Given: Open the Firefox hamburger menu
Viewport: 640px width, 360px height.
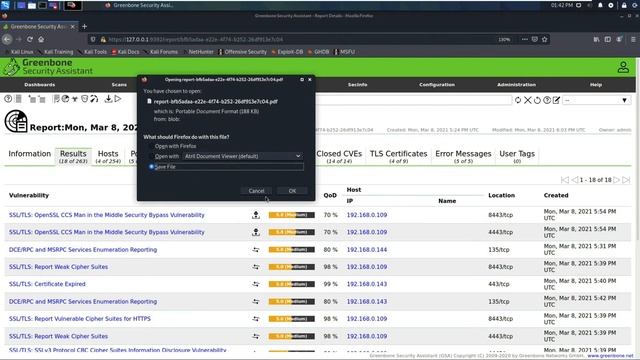Looking at the screenshot, I should pos(633,39).
